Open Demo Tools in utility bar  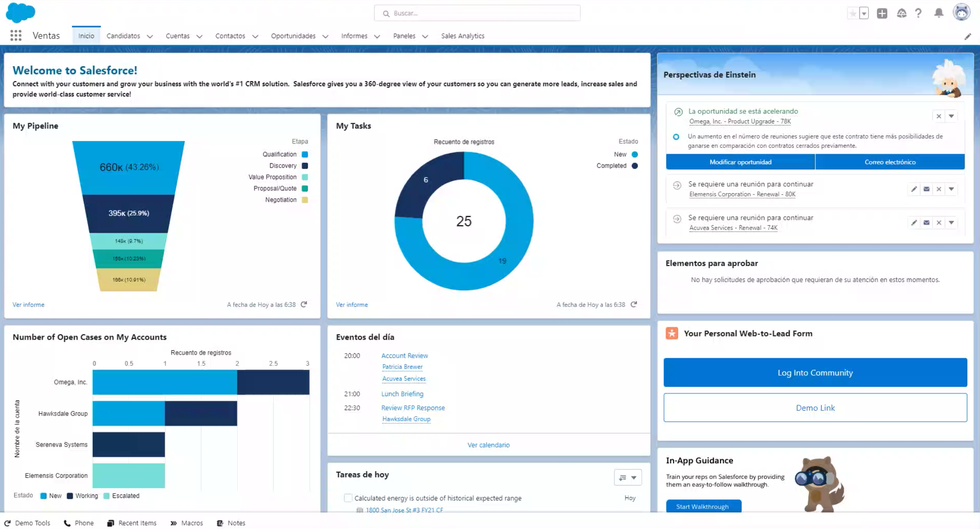point(28,523)
